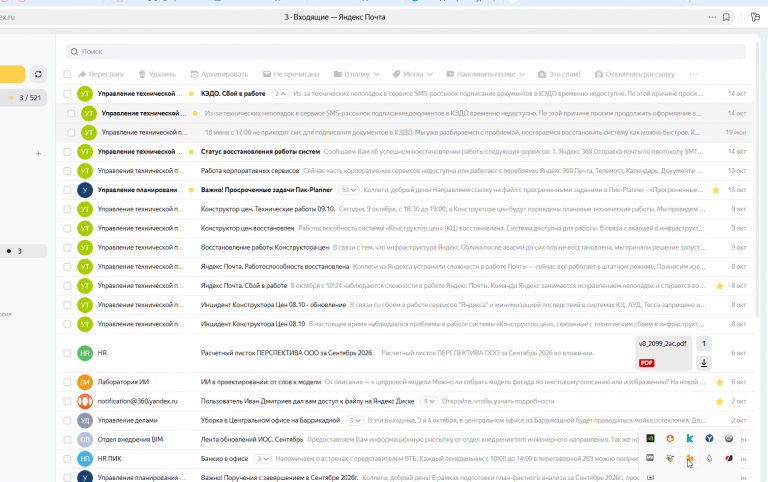Click the notification@360.yandex.ru sender avatar

pos(85,401)
